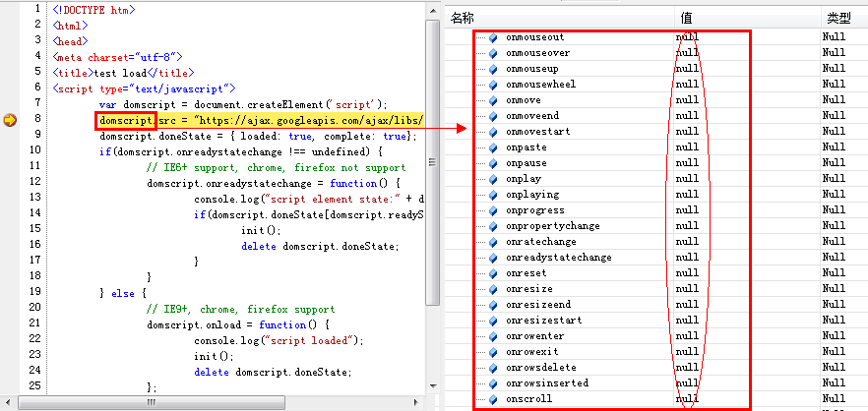This screenshot has width=868, height=411.
Task: Click the property icon beside onmouseup
Action: click(x=494, y=69)
